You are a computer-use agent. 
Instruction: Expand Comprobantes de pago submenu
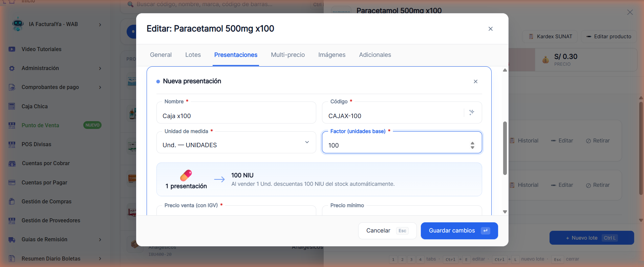tap(100, 87)
